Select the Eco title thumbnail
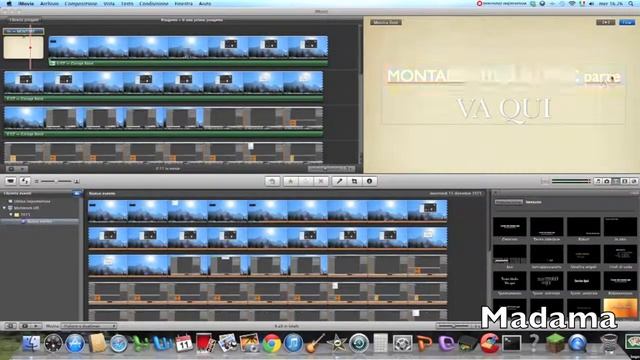Screen dimensions: 640x360 coord(509,254)
